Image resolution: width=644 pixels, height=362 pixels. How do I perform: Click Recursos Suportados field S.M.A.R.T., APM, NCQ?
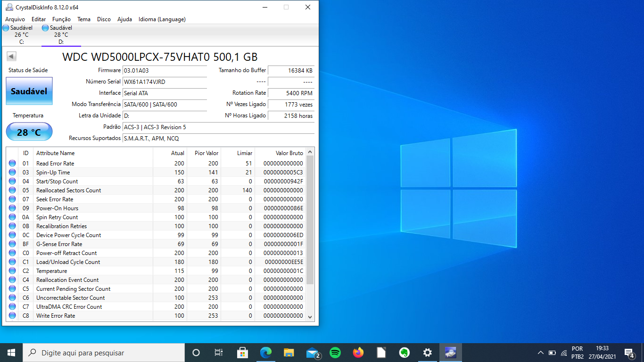point(218,138)
